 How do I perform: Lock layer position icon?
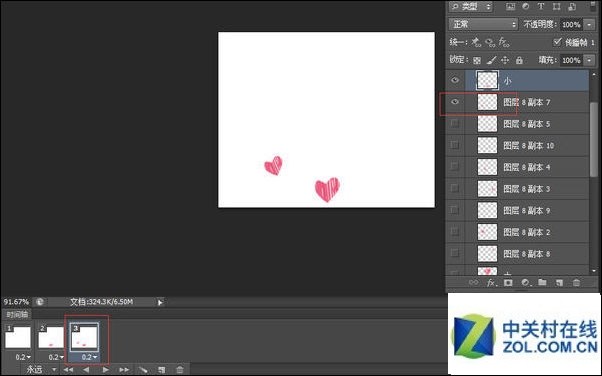[x=505, y=60]
